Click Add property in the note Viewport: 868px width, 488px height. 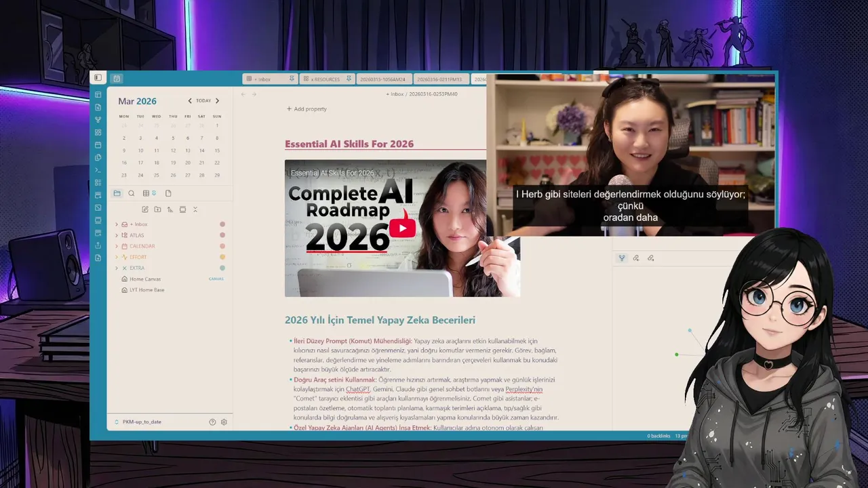[x=307, y=109]
